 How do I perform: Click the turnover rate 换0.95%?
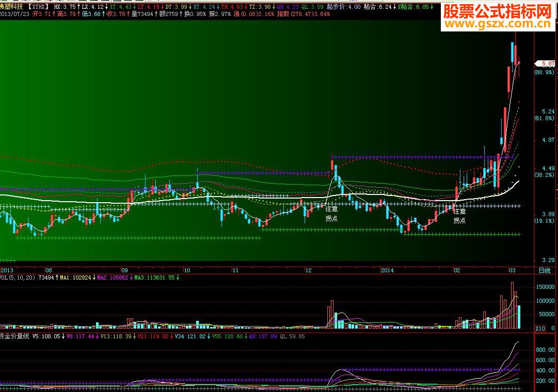[x=195, y=14]
